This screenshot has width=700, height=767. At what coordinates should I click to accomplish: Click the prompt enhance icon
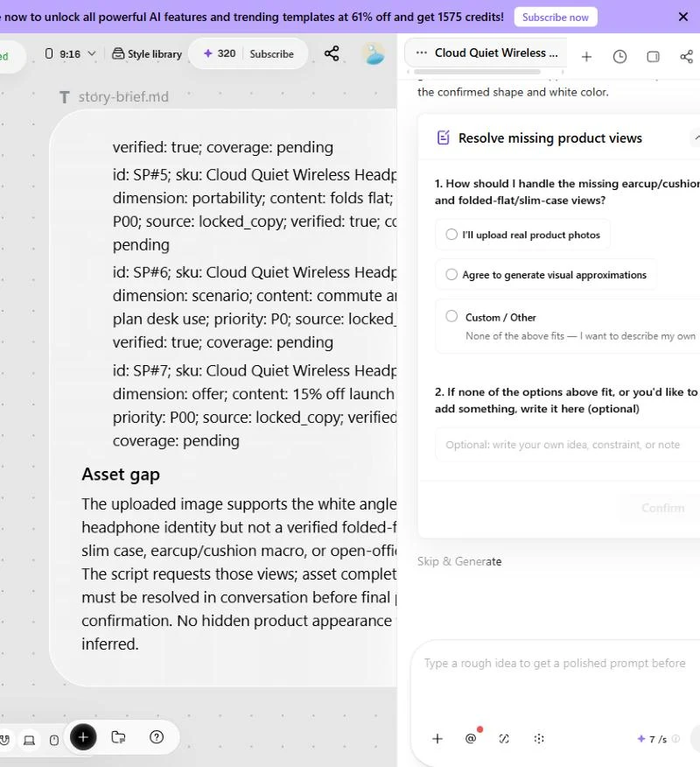(x=504, y=739)
